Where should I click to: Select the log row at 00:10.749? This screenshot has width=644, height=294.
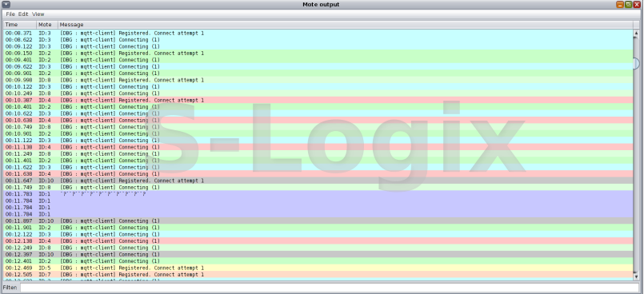(318, 127)
